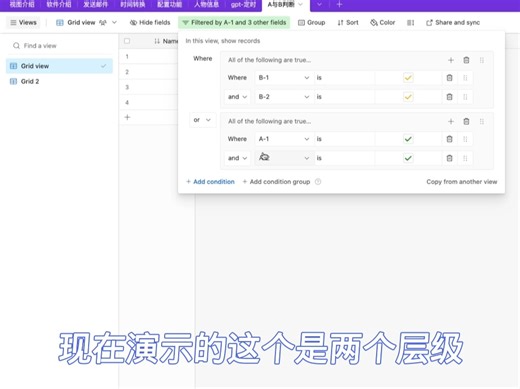Delete the last condition row in second group
This screenshot has height=389, width=520.
point(449,158)
